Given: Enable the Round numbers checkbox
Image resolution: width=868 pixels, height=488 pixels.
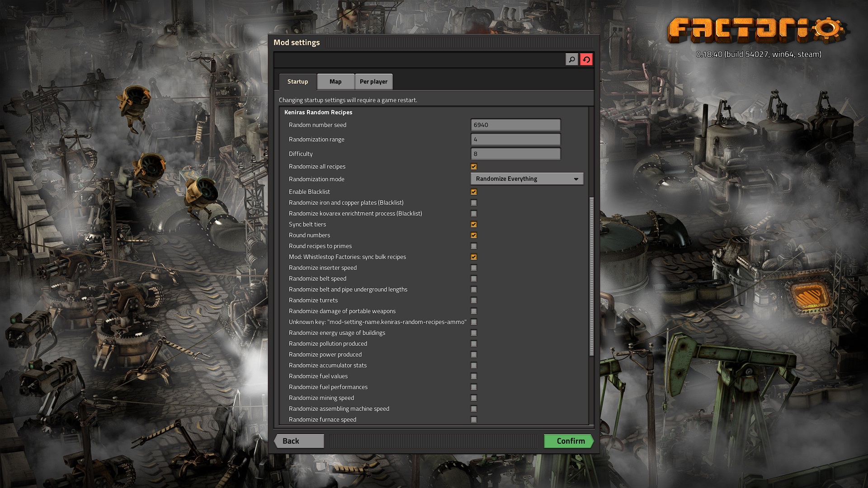Looking at the screenshot, I should coord(473,235).
